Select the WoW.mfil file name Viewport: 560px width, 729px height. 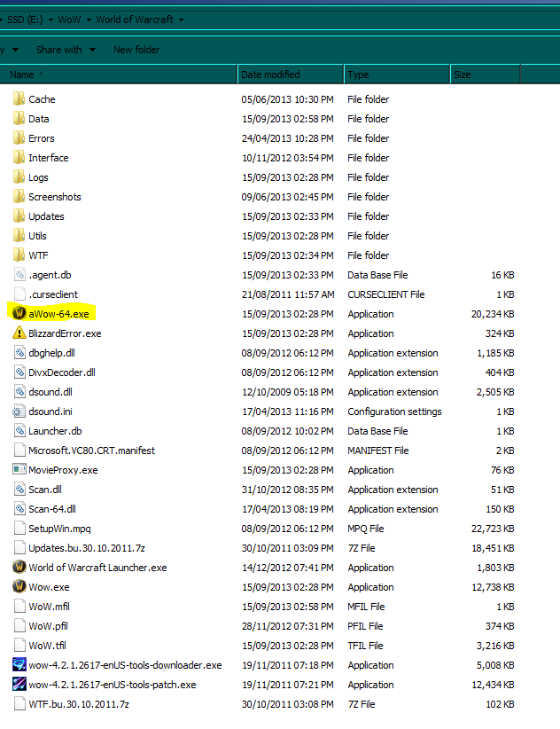50,607
